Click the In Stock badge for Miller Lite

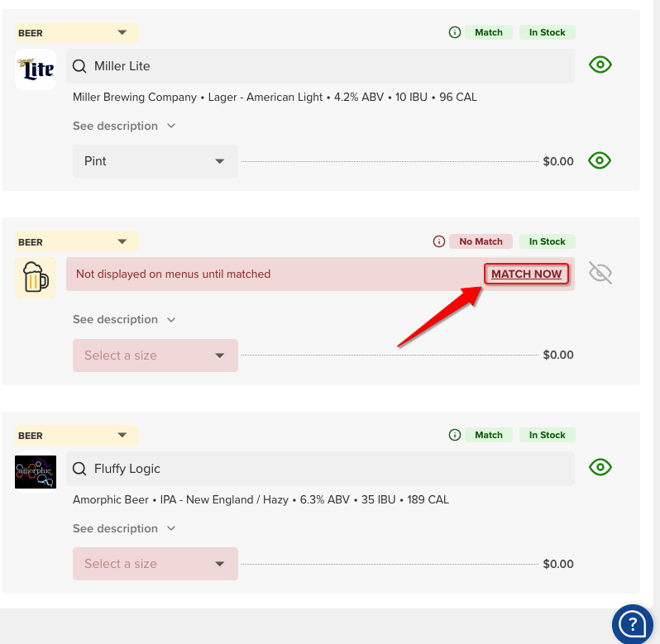547,32
